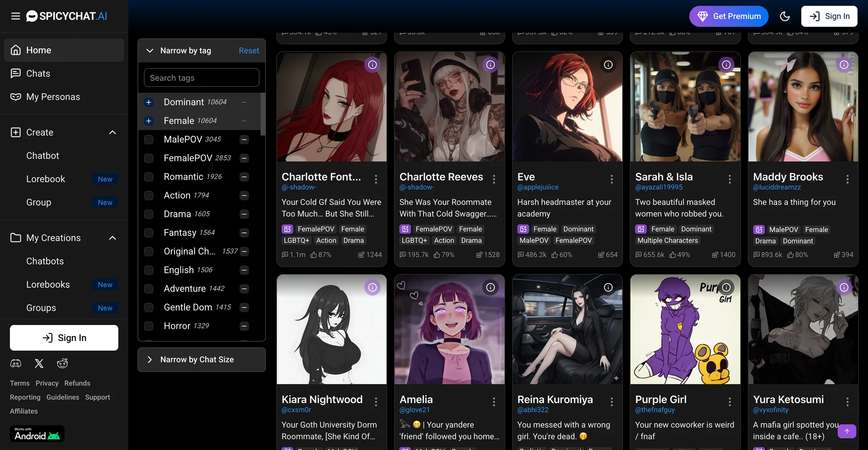Click the Search tags input field
868x450 pixels.
201,77
